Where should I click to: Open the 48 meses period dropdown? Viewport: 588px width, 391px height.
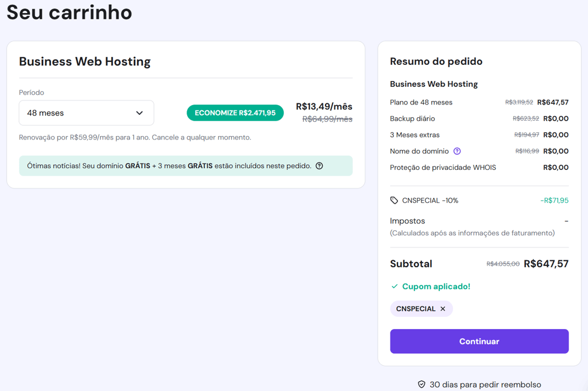pyautogui.click(x=86, y=113)
